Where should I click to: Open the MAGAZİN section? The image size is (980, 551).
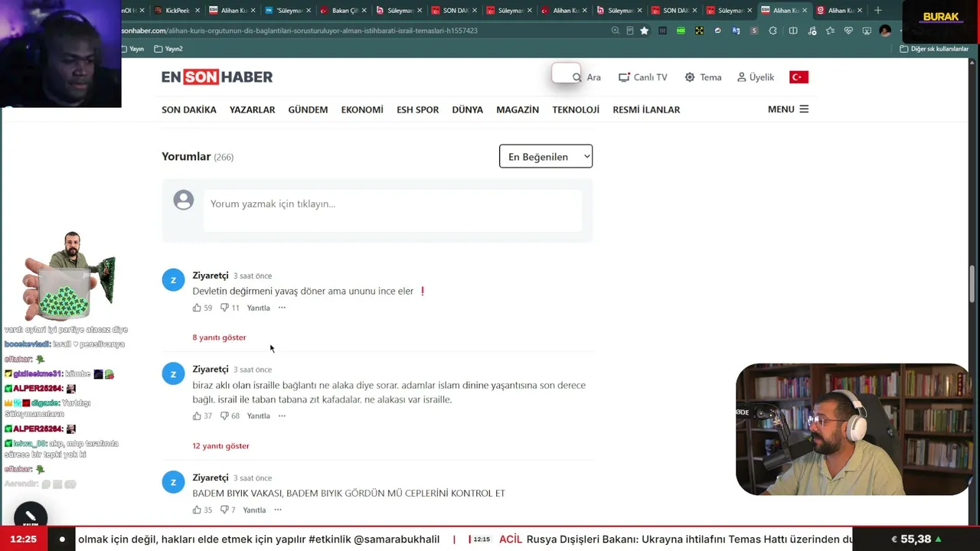(x=518, y=109)
